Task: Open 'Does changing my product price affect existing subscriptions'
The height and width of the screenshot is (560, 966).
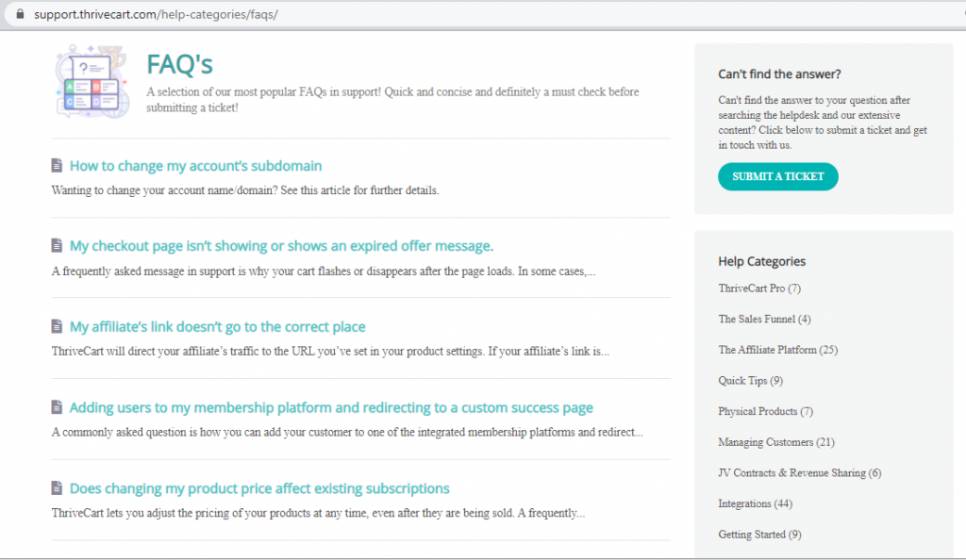Action: (x=259, y=488)
